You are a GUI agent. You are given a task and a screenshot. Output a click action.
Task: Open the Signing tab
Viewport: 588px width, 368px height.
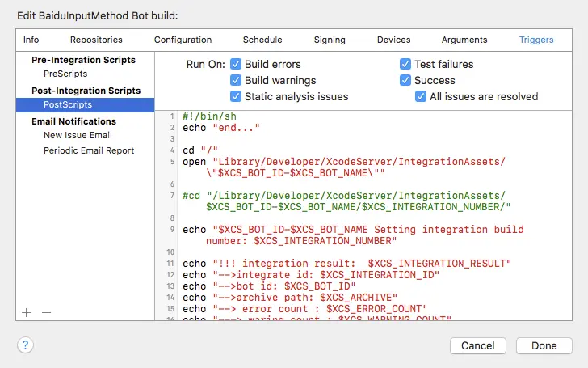[330, 40]
